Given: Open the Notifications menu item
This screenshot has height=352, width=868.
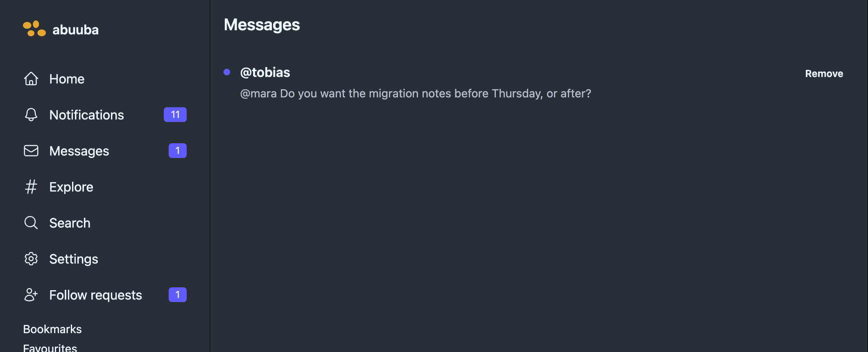Looking at the screenshot, I should 105,115.
